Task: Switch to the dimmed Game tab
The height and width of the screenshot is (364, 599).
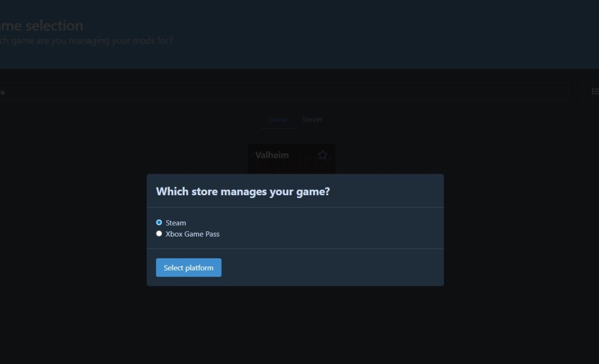Action: point(277,119)
